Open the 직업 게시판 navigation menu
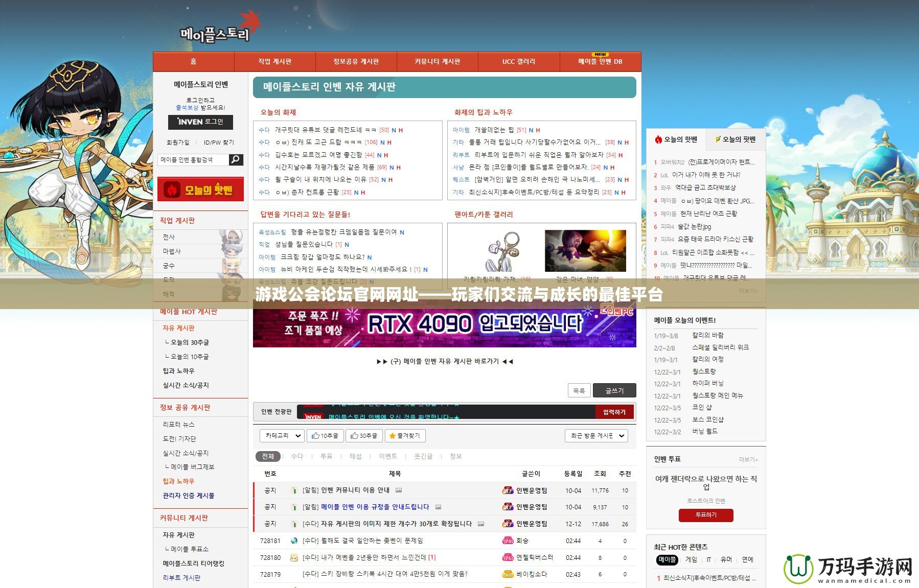Viewport: 919px width, 588px height. pyautogui.click(x=274, y=61)
